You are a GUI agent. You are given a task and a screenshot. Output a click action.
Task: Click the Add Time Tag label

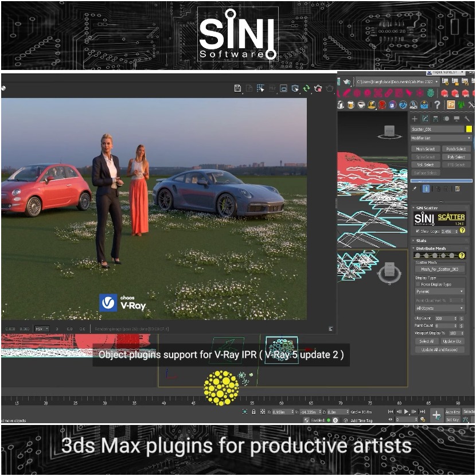pyautogui.click(x=361, y=420)
